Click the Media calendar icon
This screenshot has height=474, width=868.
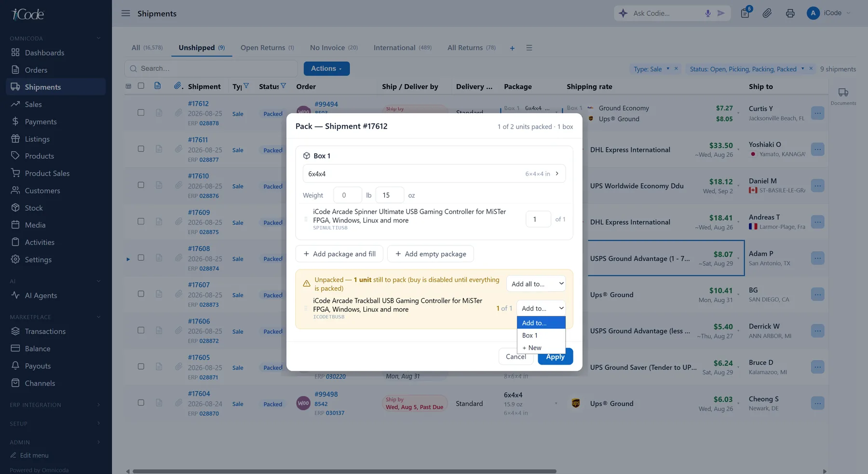point(15,225)
